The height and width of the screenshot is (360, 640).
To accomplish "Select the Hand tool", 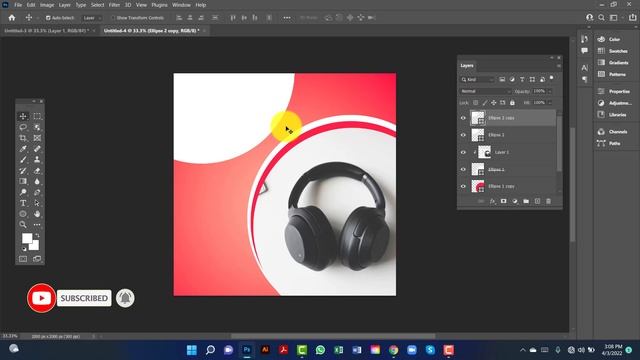I will pyautogui.click(x=37, y=214).
